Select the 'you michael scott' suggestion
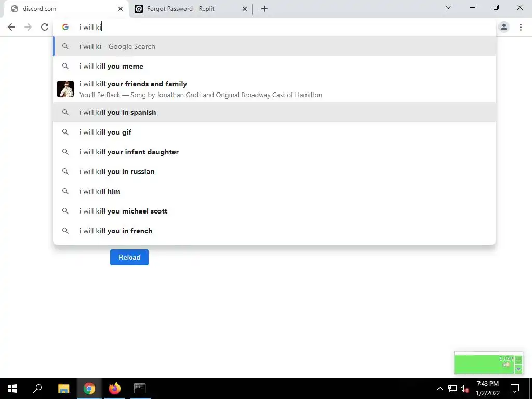The height and width of the screenshot is (399, 532). pos(274,211)
